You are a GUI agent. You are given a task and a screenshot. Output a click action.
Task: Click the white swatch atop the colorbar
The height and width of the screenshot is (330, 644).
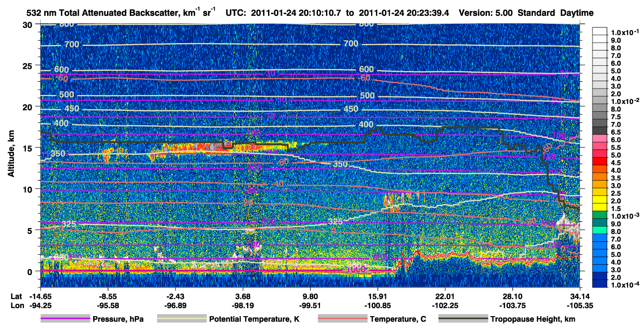600,30
